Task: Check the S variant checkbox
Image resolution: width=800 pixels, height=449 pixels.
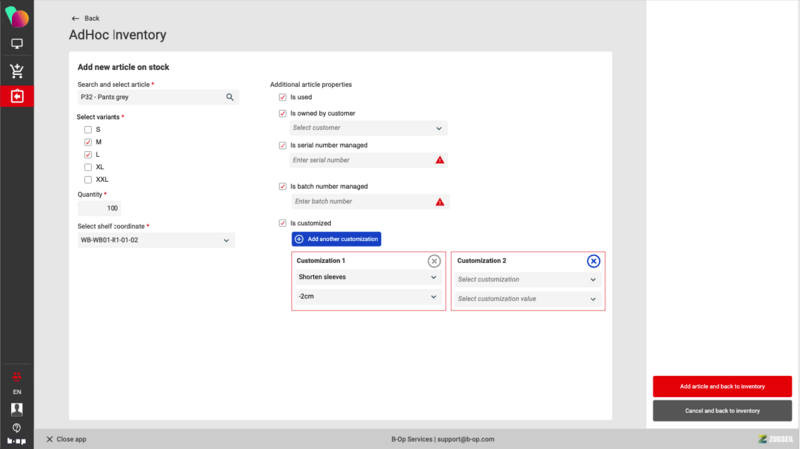Action: point(88,130)
